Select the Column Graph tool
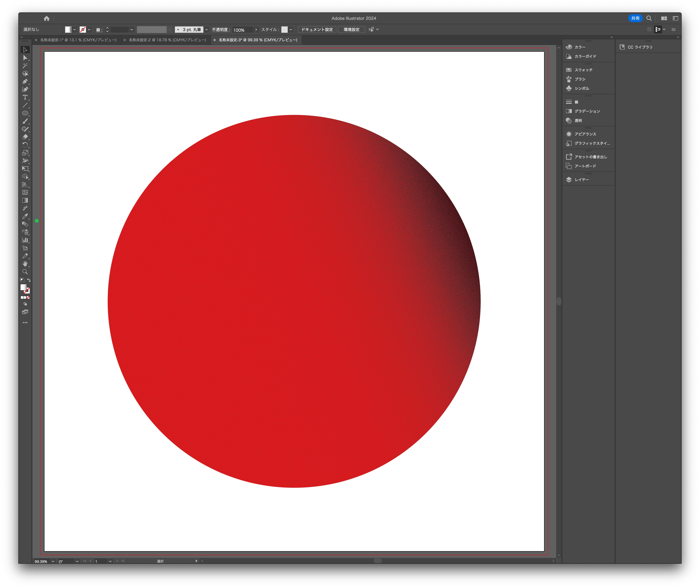The image size is (700, 588). tap(25, 240)
